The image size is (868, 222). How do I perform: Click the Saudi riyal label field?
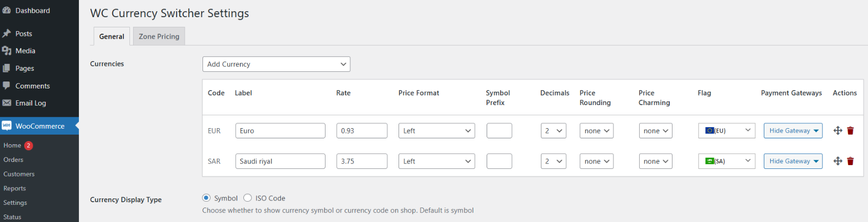[280, 161]
